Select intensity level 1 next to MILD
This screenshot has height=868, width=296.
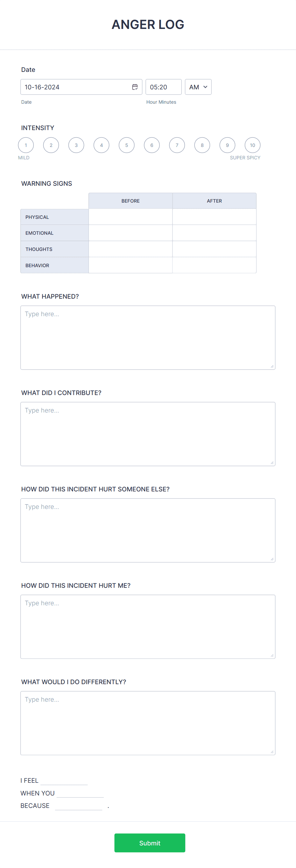coord(26,145)
